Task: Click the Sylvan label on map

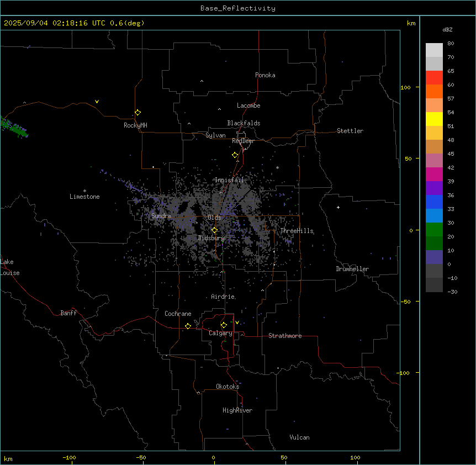Action: pos(215,135)
